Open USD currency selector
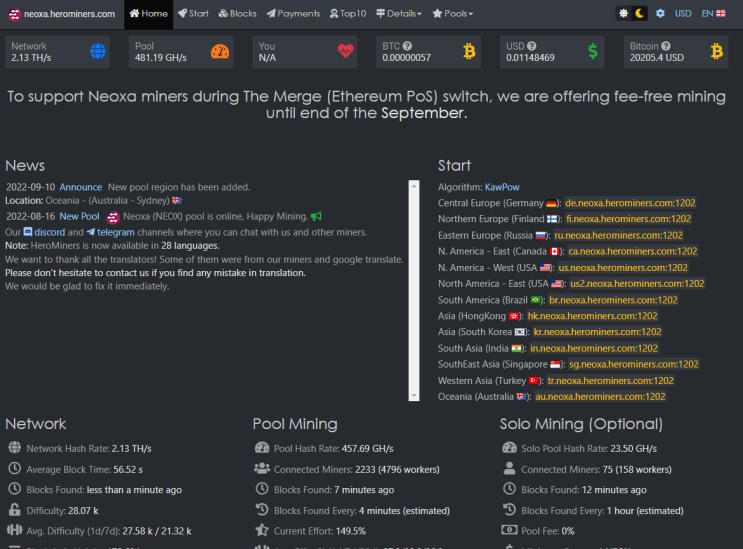 point(683,14)
